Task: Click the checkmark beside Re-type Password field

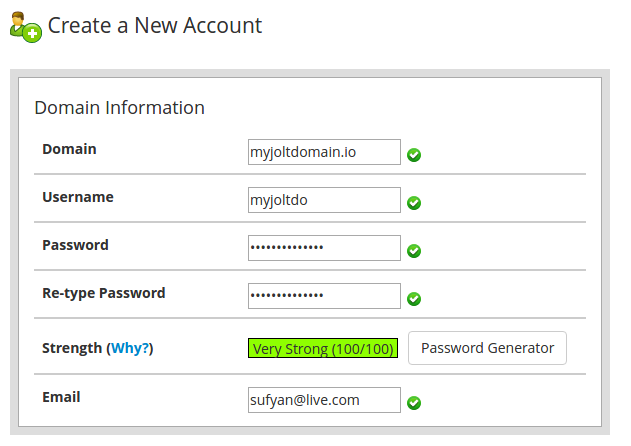Action: [x=414, y=299]
